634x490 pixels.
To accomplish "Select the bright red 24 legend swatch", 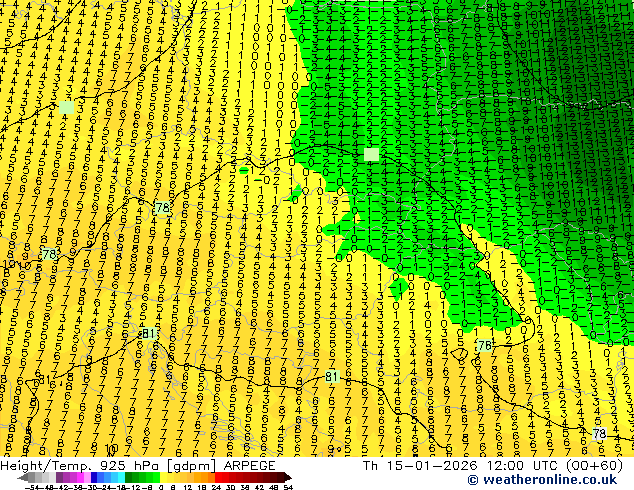I will pyautogui.click(x=218, y=477).
